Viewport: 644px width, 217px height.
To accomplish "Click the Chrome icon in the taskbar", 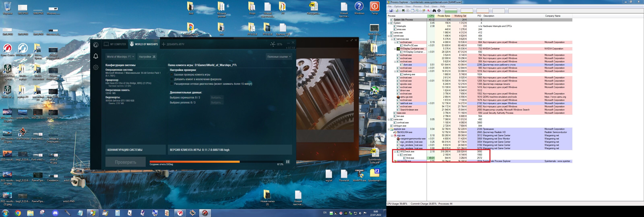I will tap(18, 213).
